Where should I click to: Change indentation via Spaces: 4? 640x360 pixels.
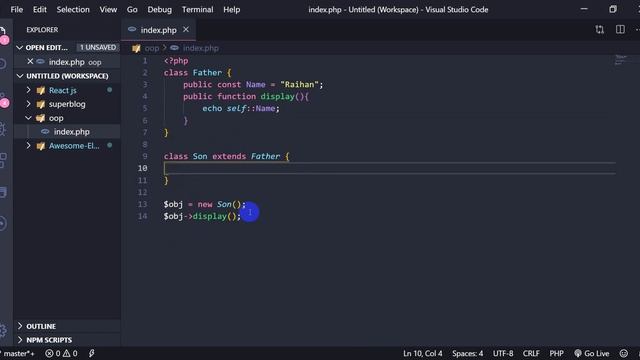tap(467, 353)
